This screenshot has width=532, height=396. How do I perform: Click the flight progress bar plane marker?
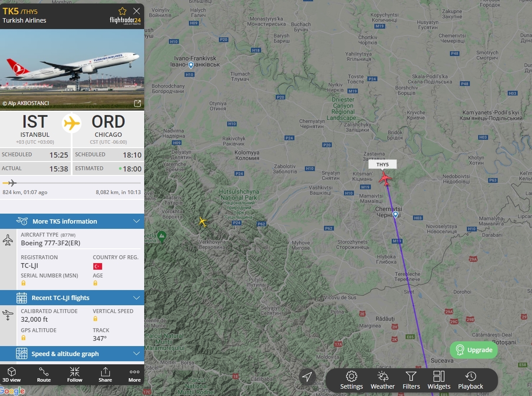click(x=12, y=183)
